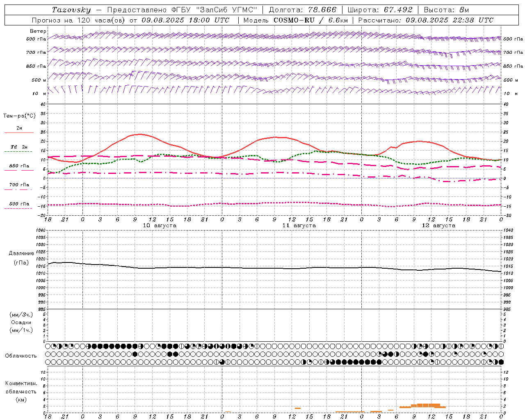
Task: Click the dashed line sample under Td 2м
Action: (18, 152)
